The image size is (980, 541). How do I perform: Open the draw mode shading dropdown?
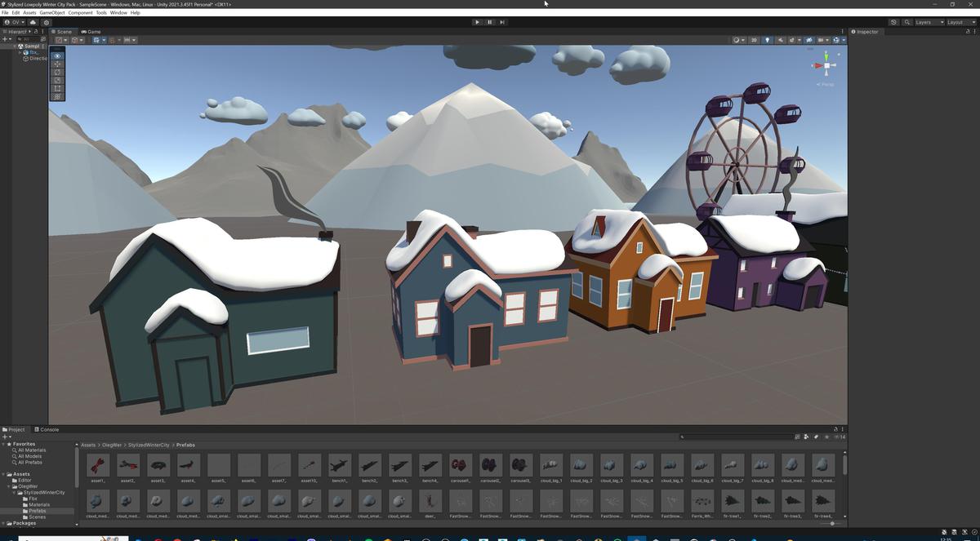[738, 40]
